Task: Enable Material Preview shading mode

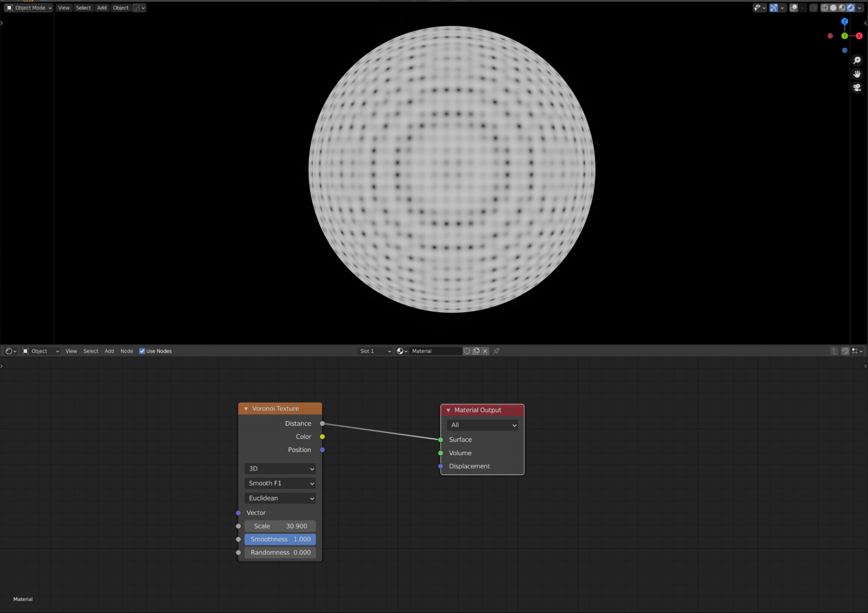Action: pos(842,7)
